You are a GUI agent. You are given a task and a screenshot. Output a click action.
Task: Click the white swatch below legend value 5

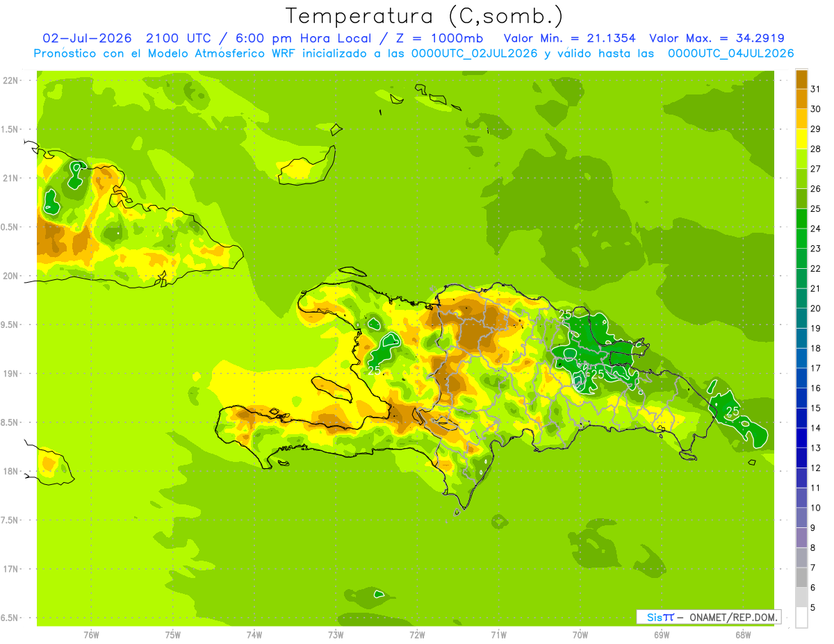pyautogui.click(x=801, y=618)
